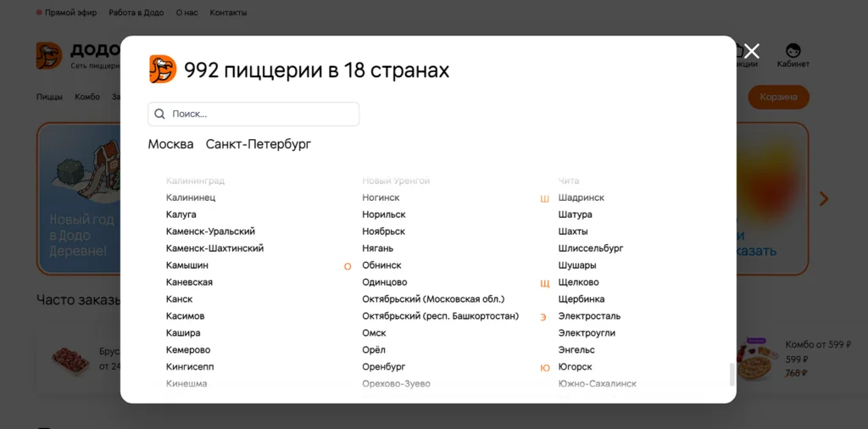The image size is (868, 429).
Task: Choose the city Ноябрьск
Action: point(384,231)
